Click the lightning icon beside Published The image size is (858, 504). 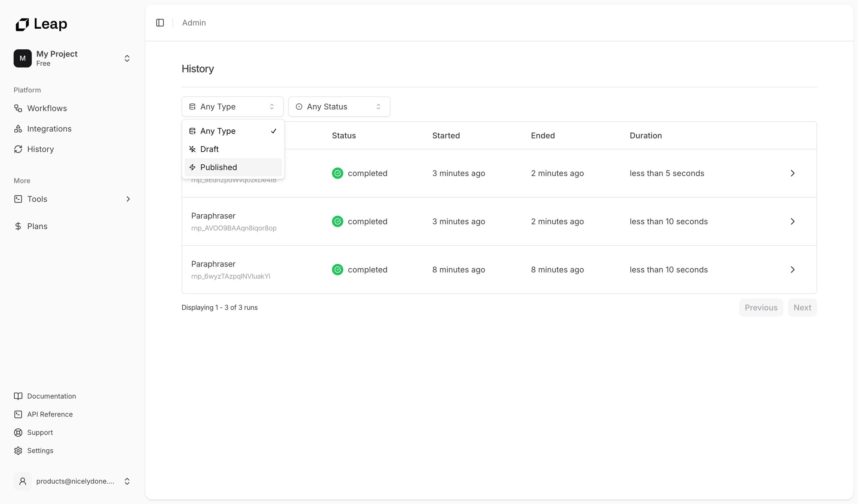(x=192, y=167)
